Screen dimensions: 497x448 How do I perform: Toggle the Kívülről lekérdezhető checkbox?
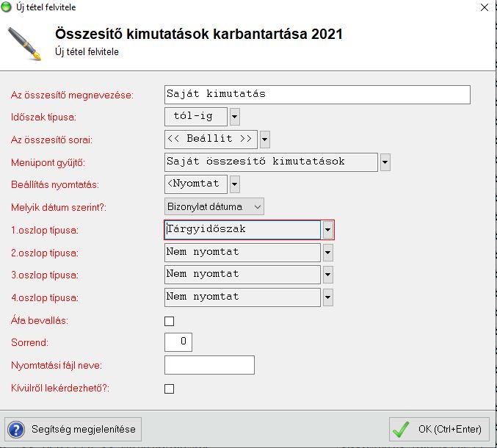[x=170, y=389]
